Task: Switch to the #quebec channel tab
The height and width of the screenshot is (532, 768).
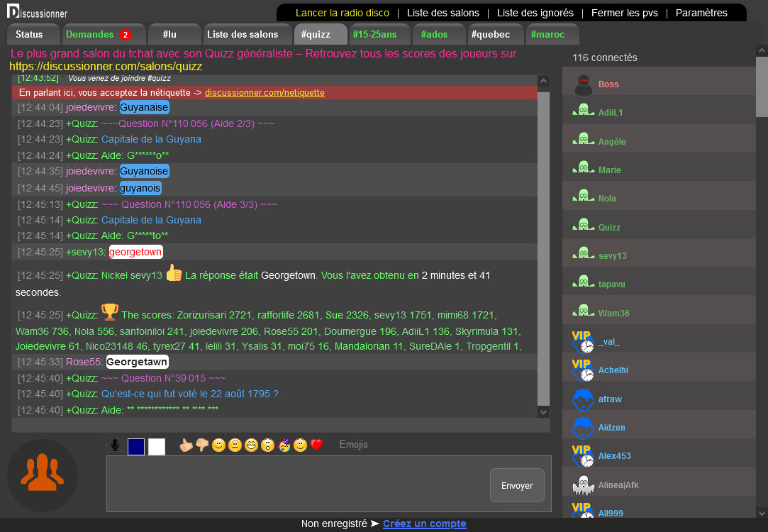Action: coord(496,34)
